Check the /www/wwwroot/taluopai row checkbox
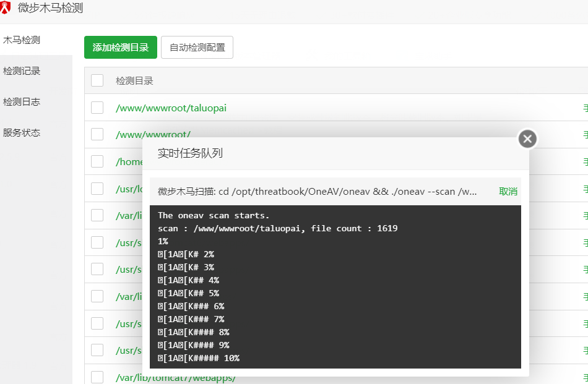588x384 pixels. tap(97, 108)
